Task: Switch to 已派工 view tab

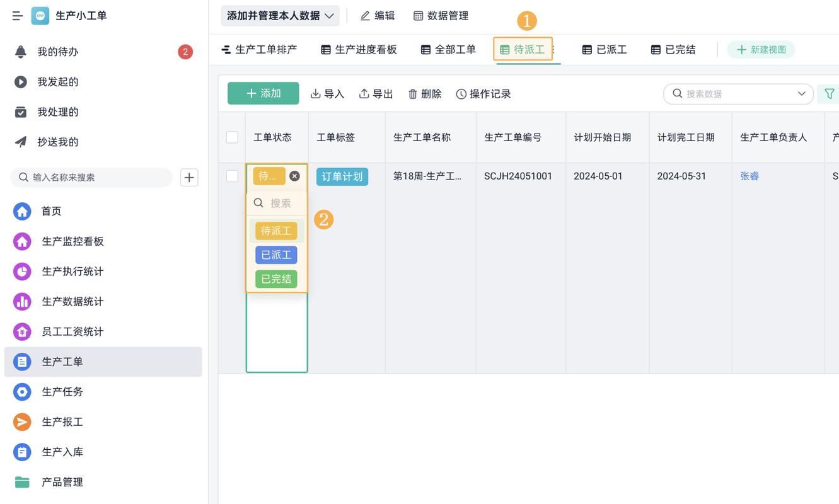Action: pyautogui.click(x=605, y=49)
